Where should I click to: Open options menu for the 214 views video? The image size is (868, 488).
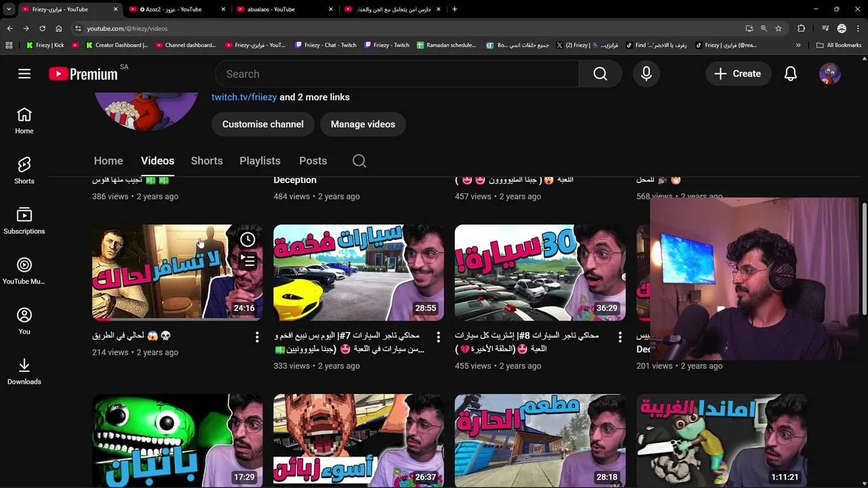(x=257, y=337)
